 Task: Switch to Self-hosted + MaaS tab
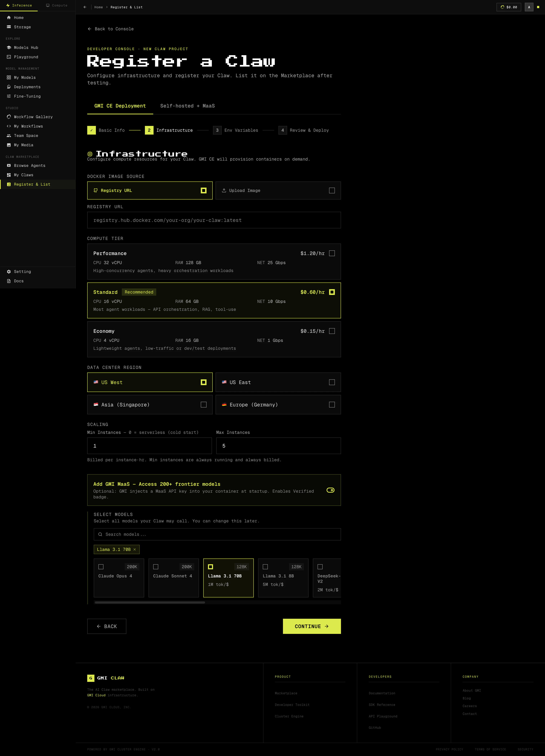[187, 106]
